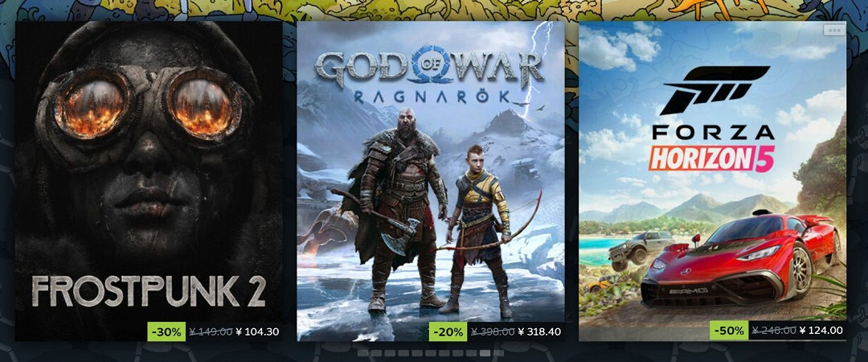Viewport: 868px width, 362px height.
Task: Click the -50% discount badge on Forza Horizon 5
Action: [x=730, y=331]
